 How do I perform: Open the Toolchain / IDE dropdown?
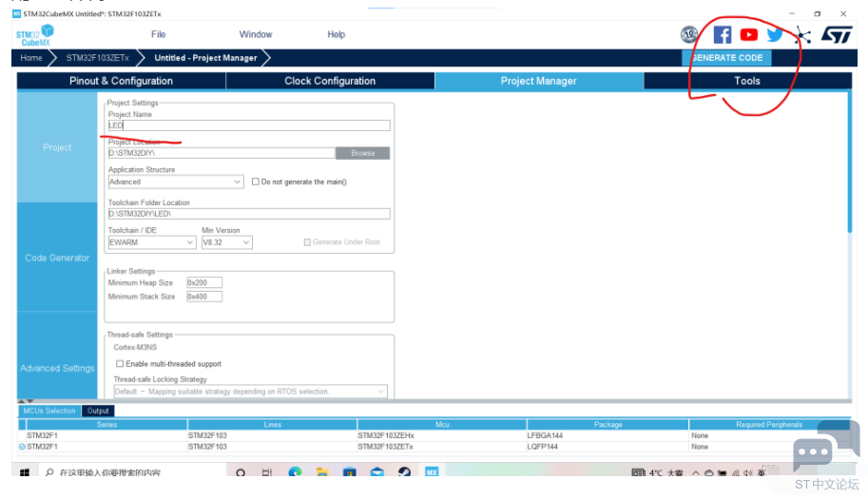[152, 243]
